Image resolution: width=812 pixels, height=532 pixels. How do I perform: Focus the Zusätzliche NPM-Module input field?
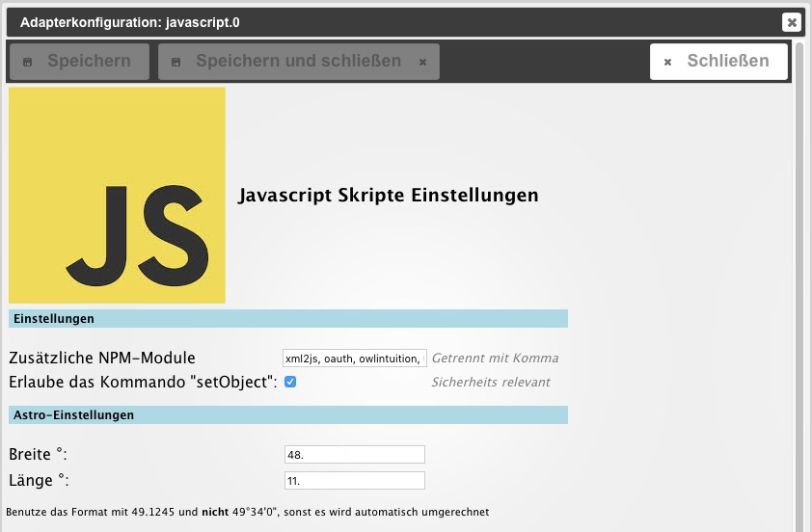click(354, 359)
